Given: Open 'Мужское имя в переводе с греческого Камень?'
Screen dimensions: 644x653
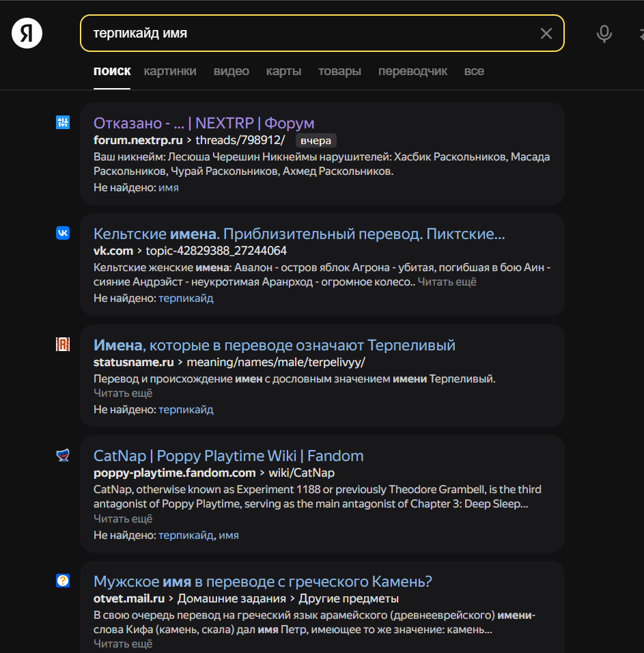Looking at the screenshot, I should (263, 581).
